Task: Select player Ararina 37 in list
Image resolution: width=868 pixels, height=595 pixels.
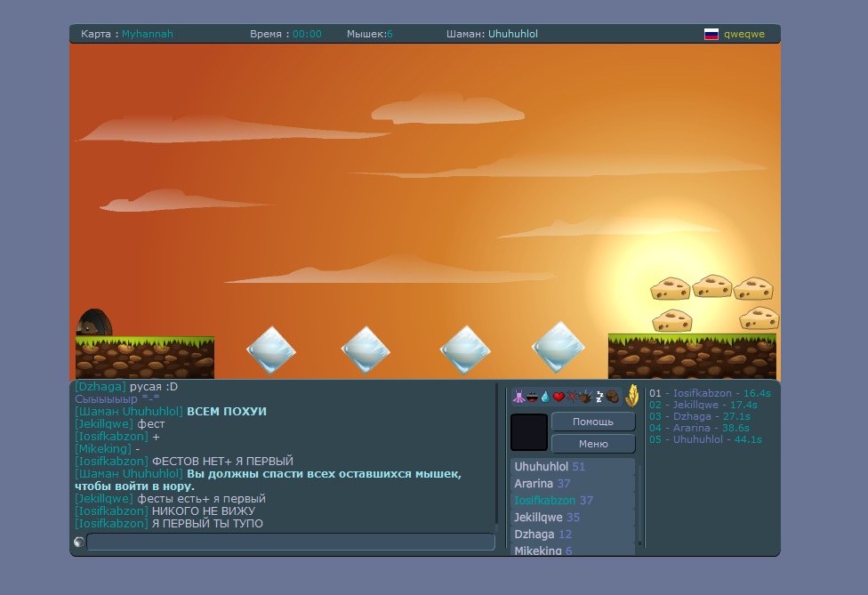Action: tap(572, 484)
